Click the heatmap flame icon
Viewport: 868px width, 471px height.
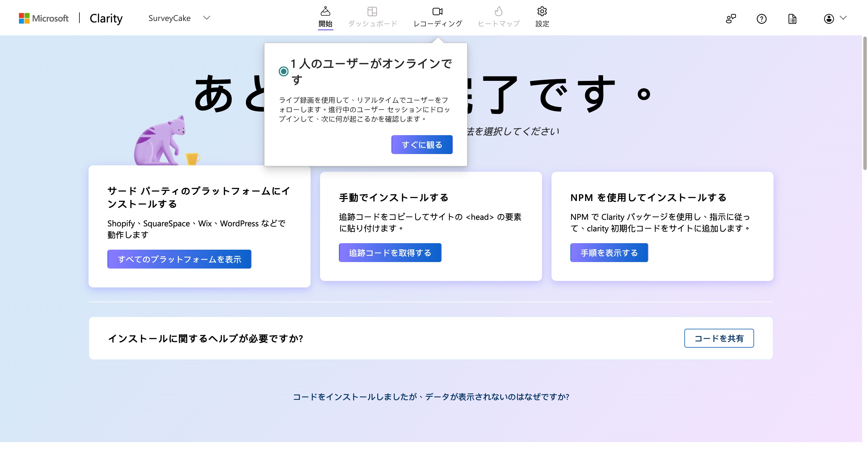click(x=498, y=11)
